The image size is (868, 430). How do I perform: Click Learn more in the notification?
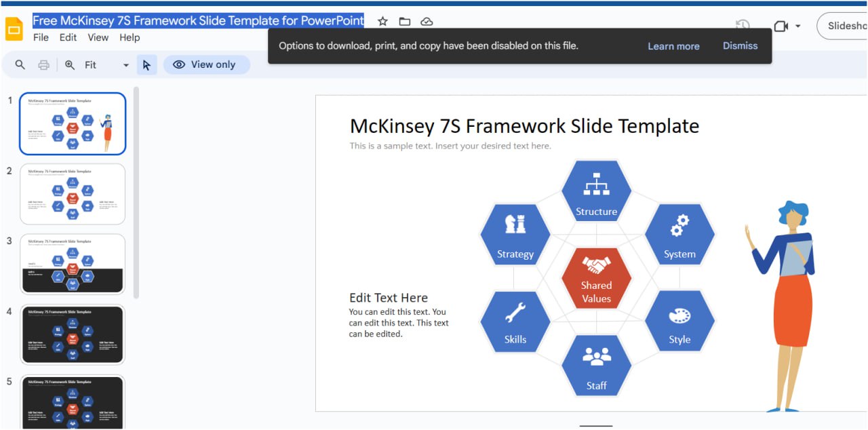click(673, 46)
